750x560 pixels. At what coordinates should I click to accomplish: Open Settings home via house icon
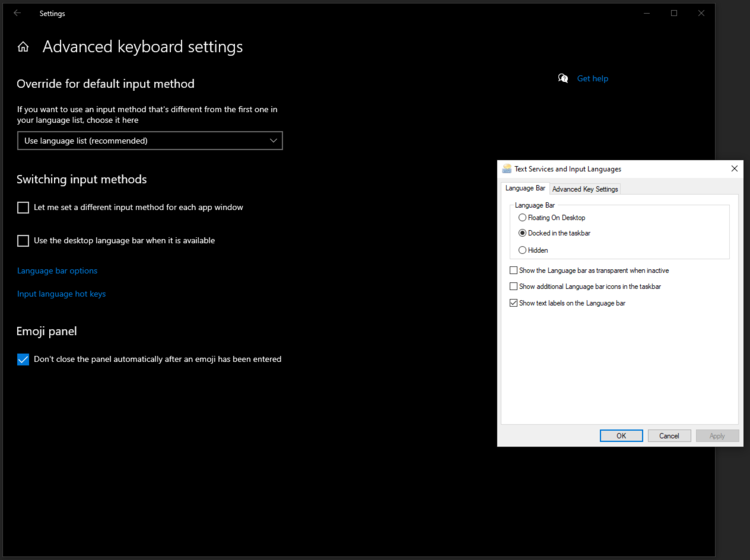click(x=23, y=47)
